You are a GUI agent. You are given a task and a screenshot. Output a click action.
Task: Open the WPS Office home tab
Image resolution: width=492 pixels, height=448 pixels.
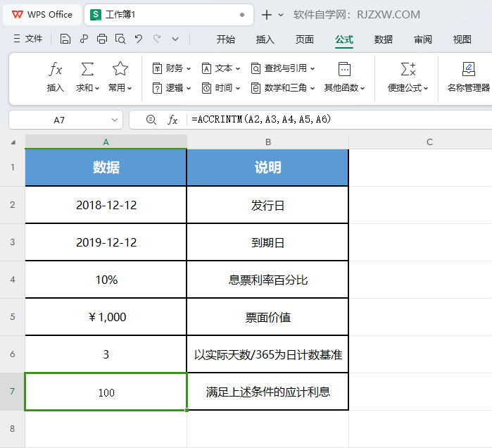click(42, 15)
